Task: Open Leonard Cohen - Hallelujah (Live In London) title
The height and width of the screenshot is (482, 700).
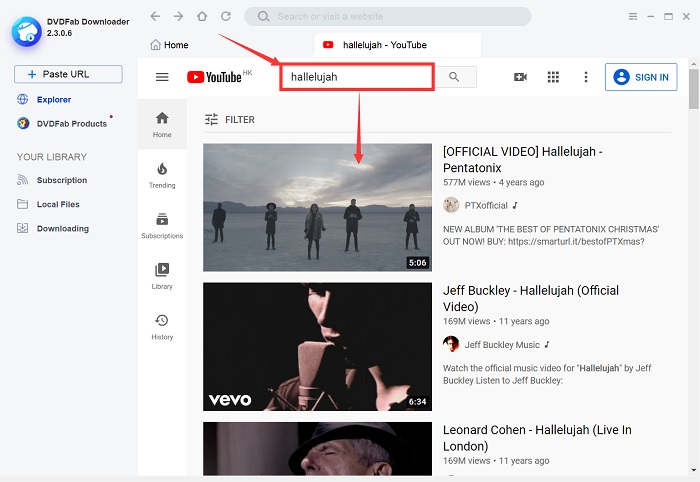Action: (x=537, y=438)
